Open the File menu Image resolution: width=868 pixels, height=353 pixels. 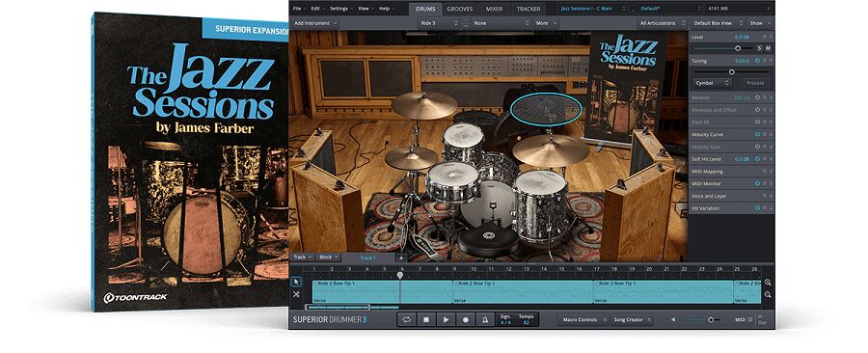pos(299,9)
